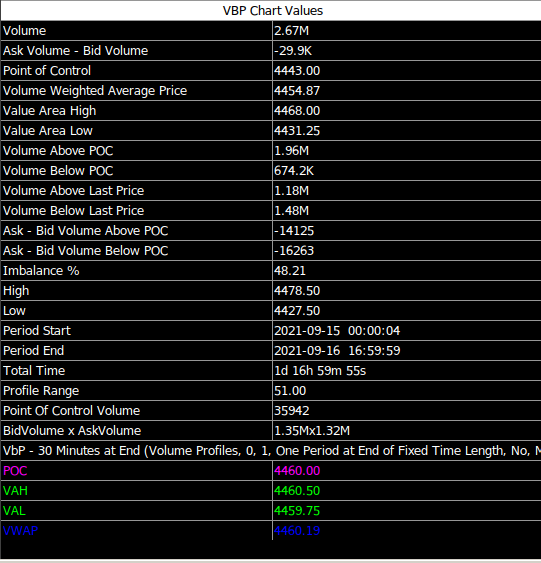
Task: Click the Ask Volume - Bid Volume label
Action: [x=75, y=51]
